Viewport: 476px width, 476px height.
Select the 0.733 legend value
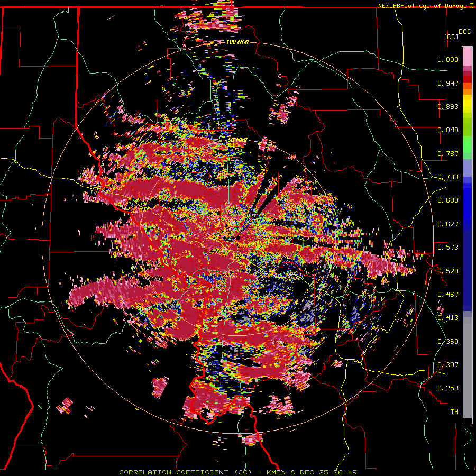pos(448,177)
